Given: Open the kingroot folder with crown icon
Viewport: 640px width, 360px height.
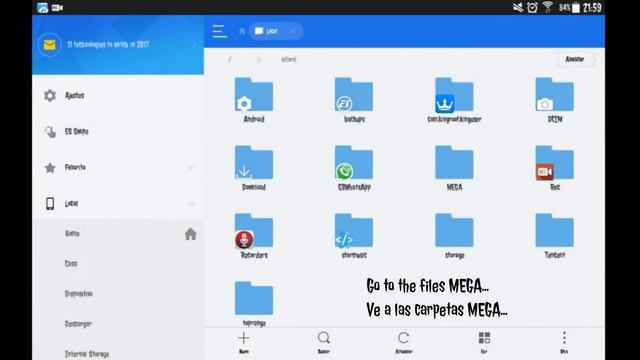Looking at the screenshot, I should [x=454, y=100].
